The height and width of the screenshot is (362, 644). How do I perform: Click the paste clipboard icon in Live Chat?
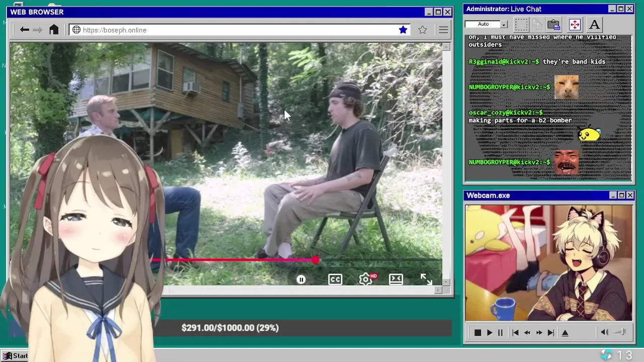(x=554, y=24)
